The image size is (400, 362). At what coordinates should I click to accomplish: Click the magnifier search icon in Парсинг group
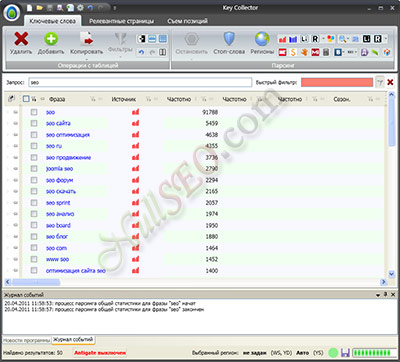[x=342, y=39]
